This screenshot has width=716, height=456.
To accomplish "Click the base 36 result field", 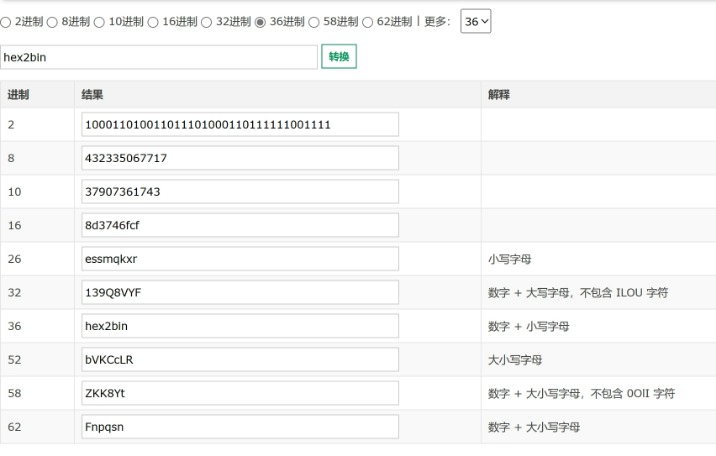I will pos(240,326).
